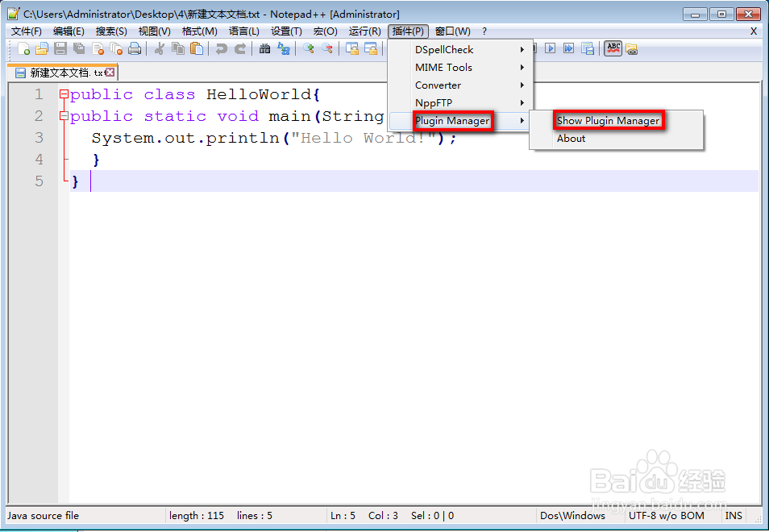Collapse the fold marker on line 1
769x532 pixels.
64,94
